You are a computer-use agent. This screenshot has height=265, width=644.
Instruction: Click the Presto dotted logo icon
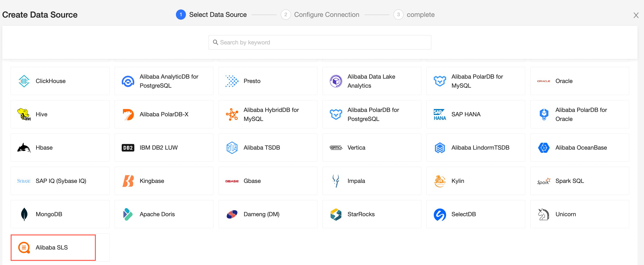pos(232,81)
